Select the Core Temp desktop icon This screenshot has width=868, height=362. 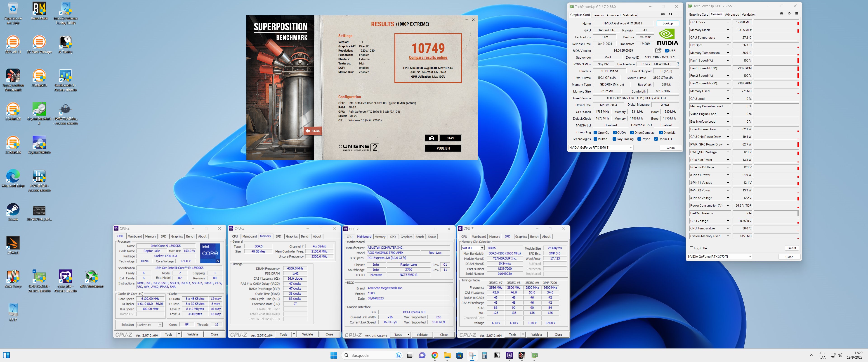coord(13,279)
